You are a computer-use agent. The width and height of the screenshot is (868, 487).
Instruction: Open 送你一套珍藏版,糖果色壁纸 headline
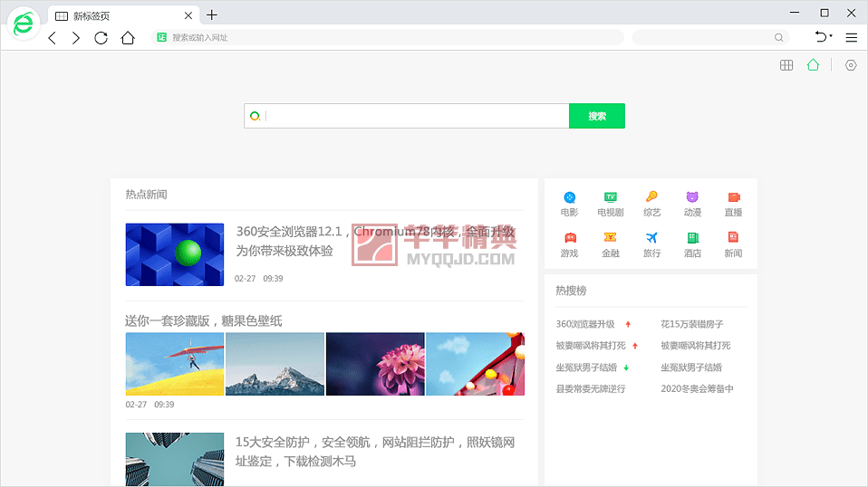tap(204, 320)
